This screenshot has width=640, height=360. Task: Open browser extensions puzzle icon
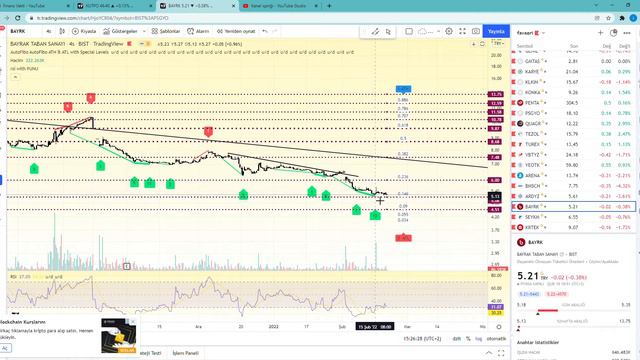click(622, 18)
